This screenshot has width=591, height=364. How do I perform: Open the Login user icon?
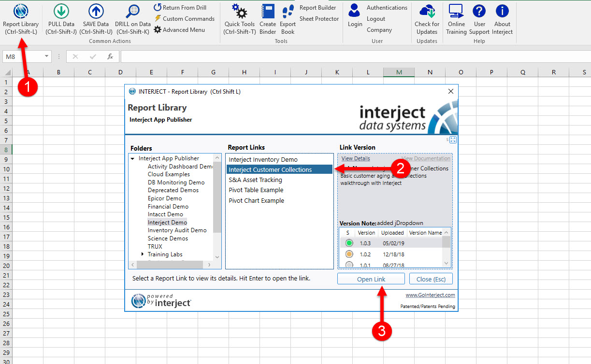[355, 11]
